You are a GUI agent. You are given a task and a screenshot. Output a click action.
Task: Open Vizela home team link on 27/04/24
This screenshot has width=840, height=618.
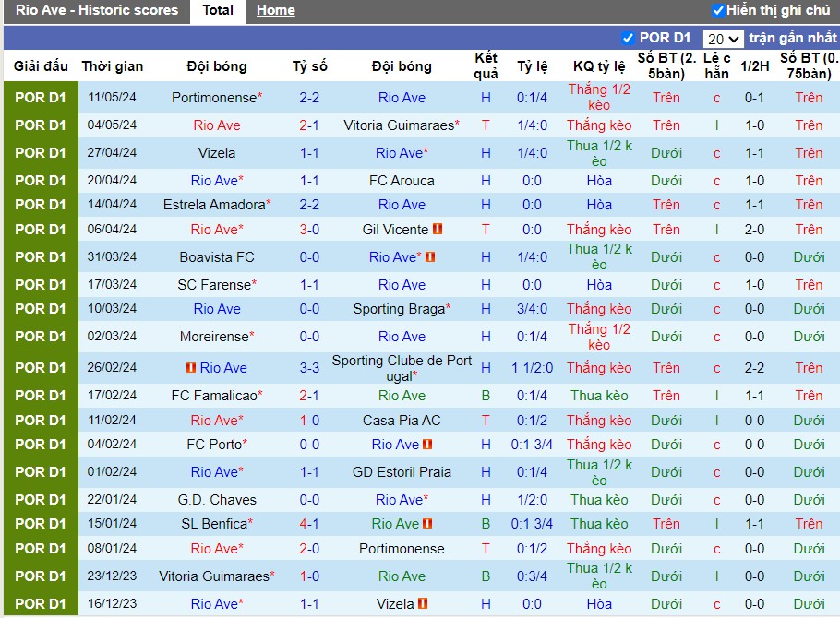coord(216,153)
